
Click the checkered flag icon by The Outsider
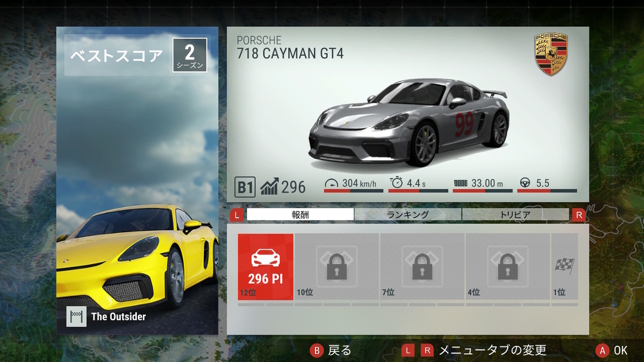[76, 316]
